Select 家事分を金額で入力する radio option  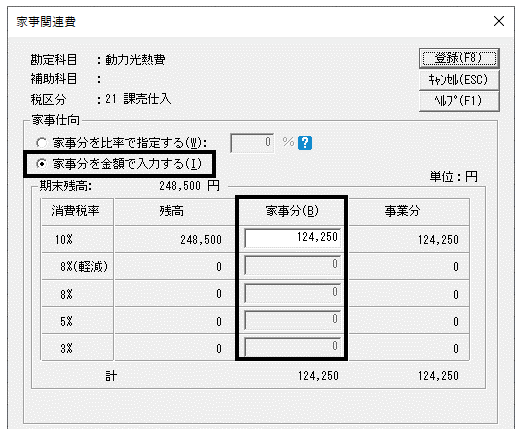(x=41, y=164)
